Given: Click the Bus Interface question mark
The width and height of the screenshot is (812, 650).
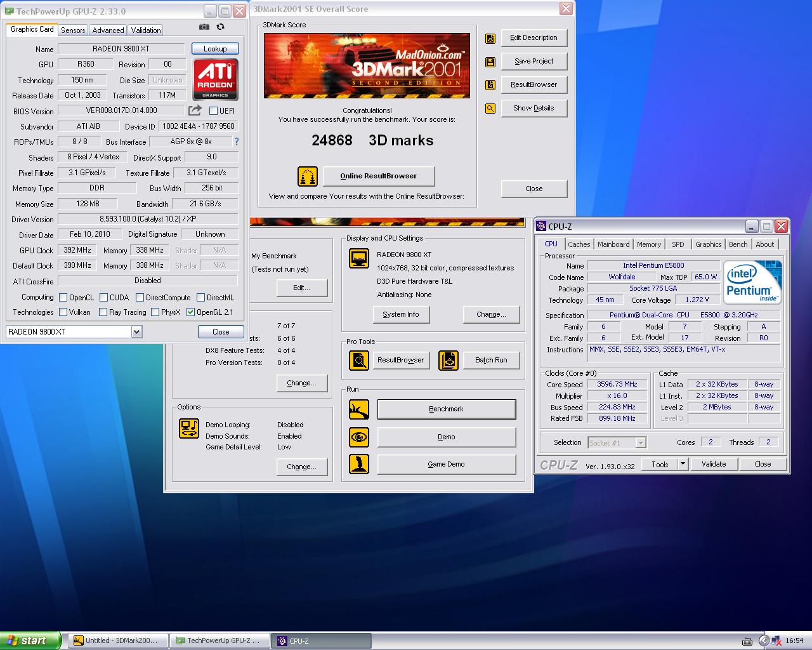Looking at the screenshot, I should pos(237,142).
